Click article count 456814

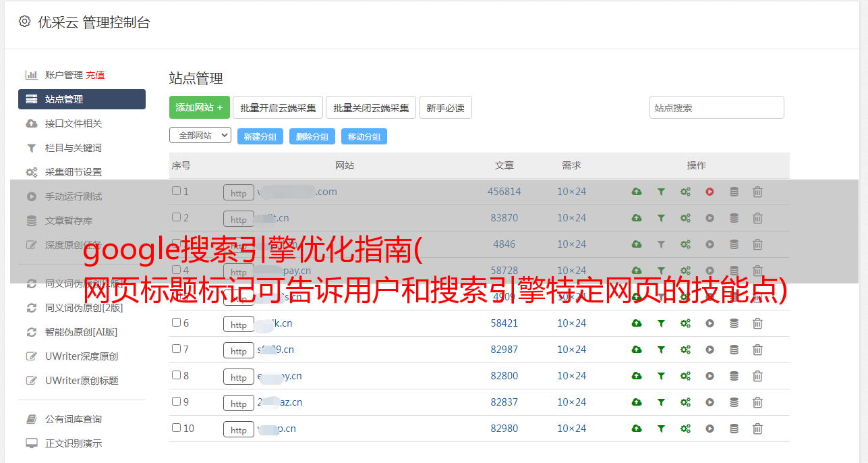pos(504,192)
